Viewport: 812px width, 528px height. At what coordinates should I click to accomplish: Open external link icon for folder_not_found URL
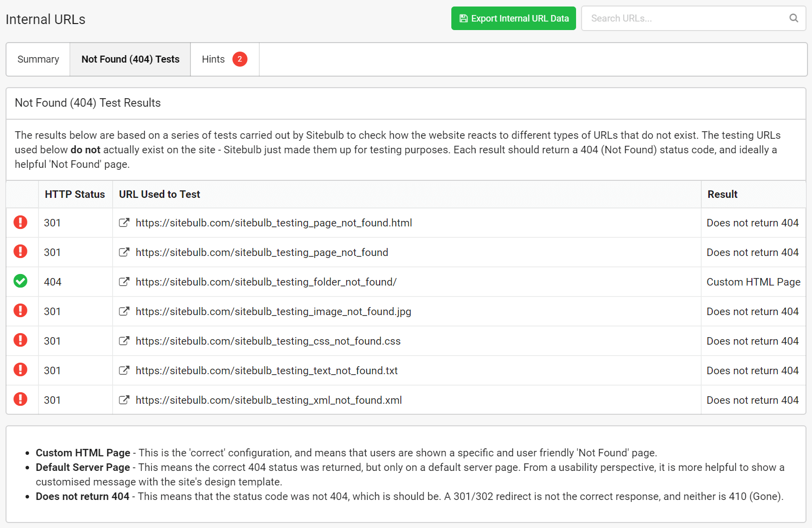(x=124, y=282)
